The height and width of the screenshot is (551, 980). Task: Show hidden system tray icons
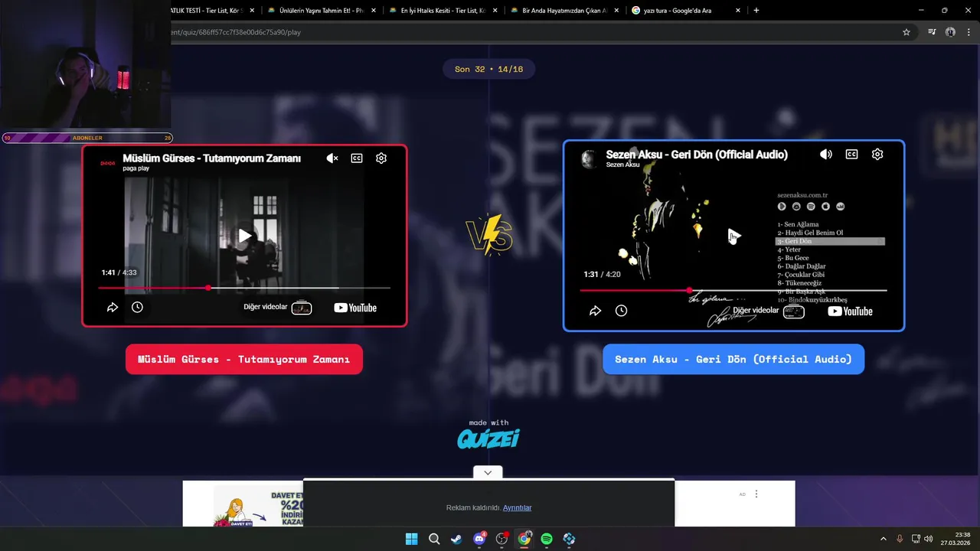883,539
